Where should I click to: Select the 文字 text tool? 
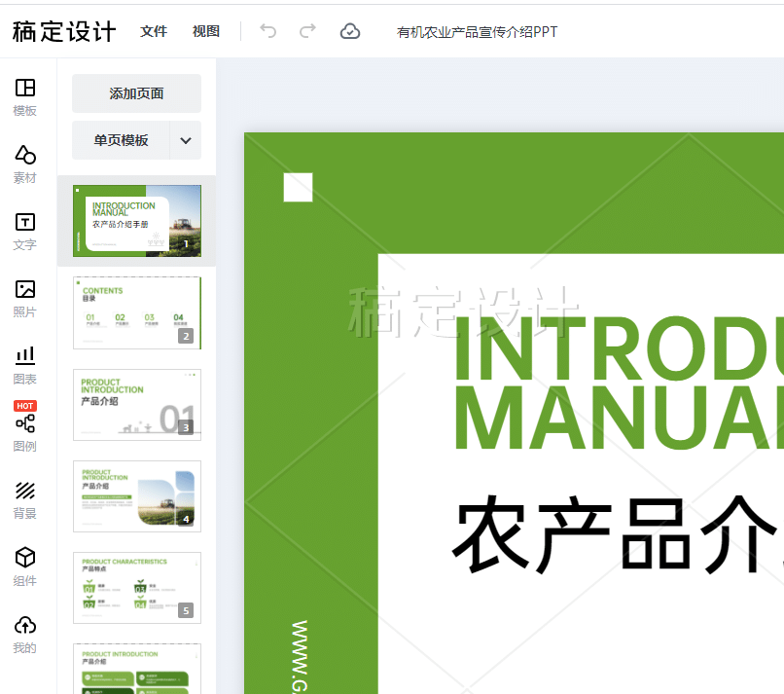coord(24,231)
